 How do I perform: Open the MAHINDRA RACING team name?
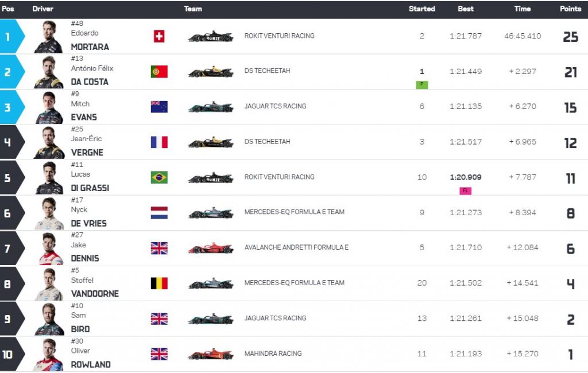click(273, 353)
